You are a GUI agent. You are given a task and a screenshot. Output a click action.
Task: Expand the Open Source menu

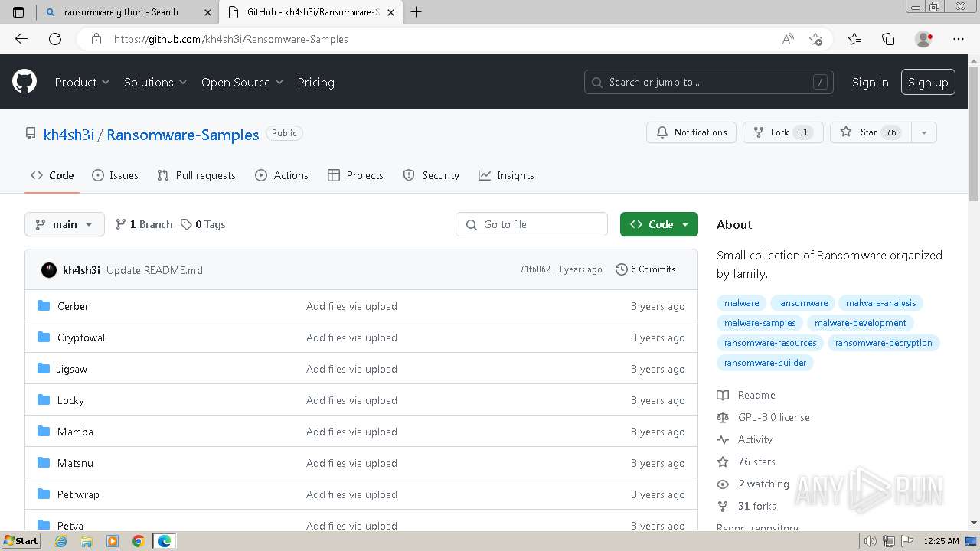point(242,82)
